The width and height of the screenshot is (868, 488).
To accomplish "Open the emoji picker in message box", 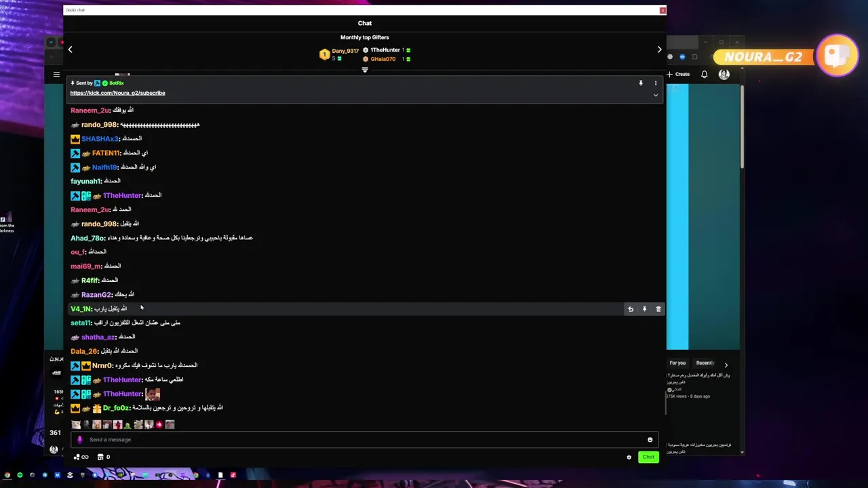I will pyautogui.click(x=650, y=440).
